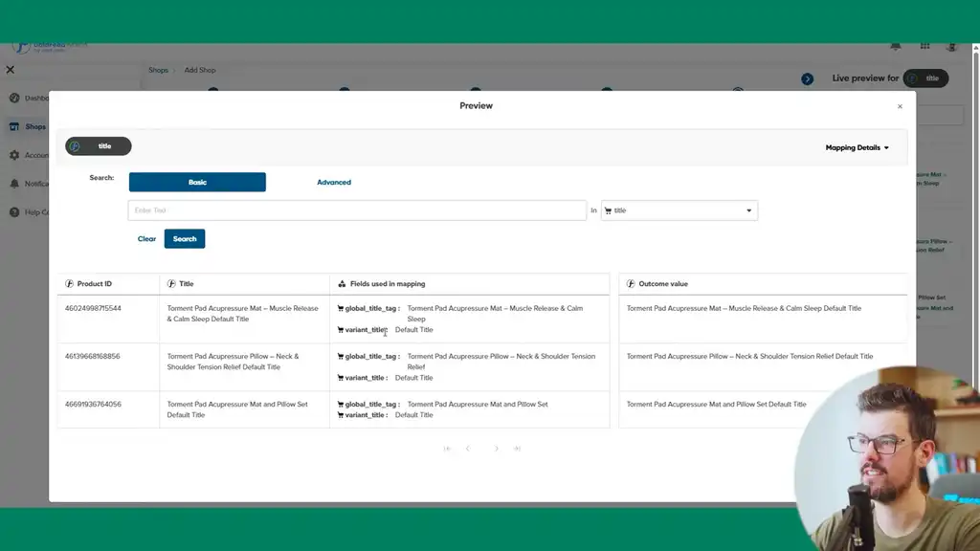Open the Dashboard sidebar icon

click(14, 99)
